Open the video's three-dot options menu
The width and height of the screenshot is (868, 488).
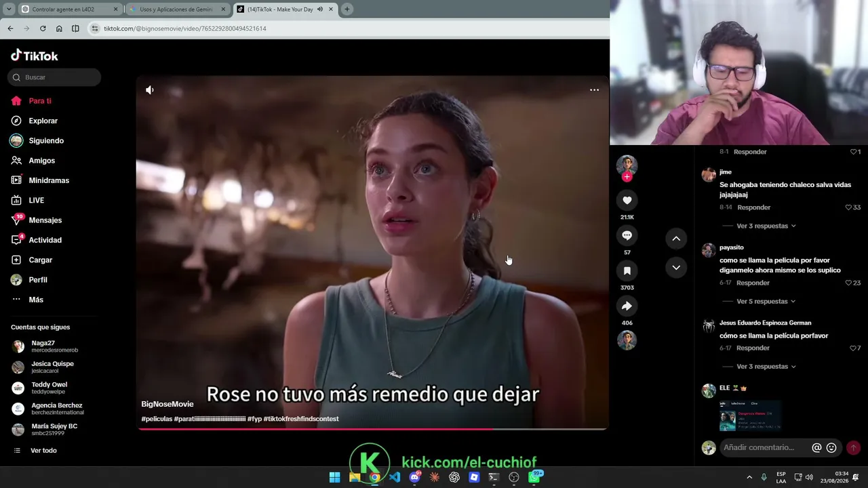pyautogui.click(x=594, y=90)
